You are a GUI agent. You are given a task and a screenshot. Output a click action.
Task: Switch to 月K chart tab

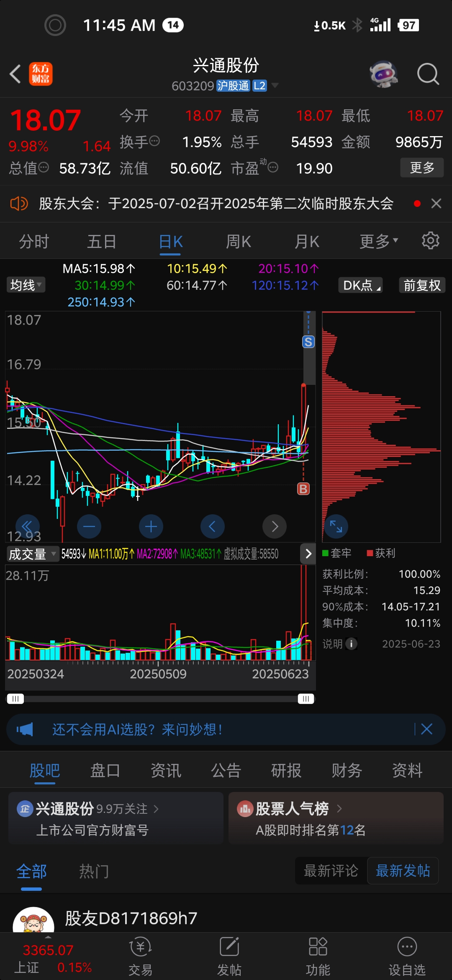pos(307,242)
